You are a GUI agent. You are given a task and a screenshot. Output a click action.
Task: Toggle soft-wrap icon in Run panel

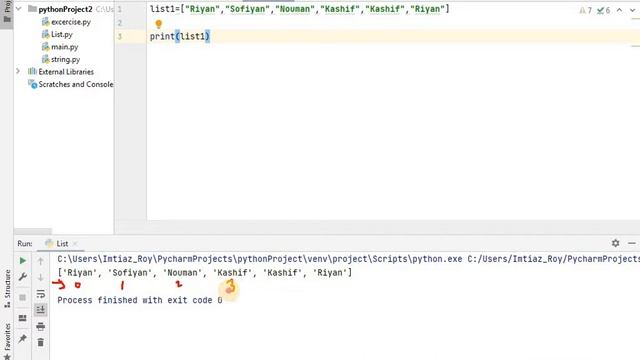click(40, 294)
